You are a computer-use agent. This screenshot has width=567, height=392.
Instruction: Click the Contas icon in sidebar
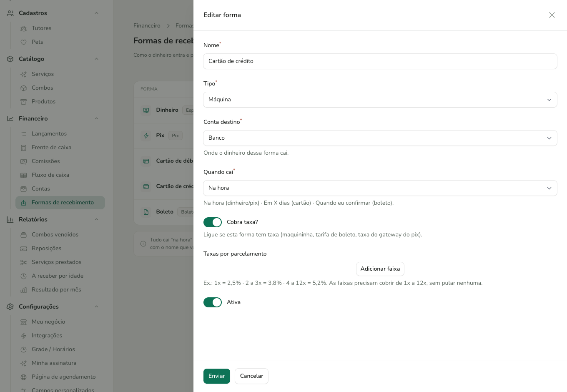coord(24,189)
